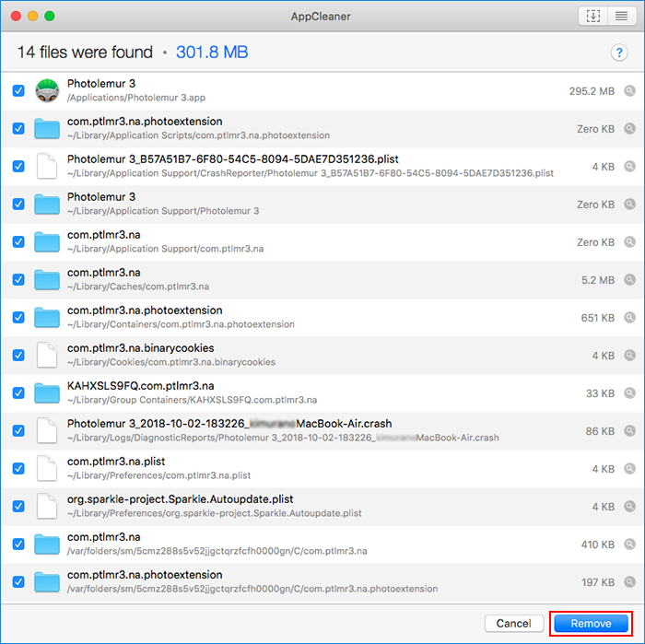
Task: Switch to the list view toolbar icon
Action: click(621, 16)
